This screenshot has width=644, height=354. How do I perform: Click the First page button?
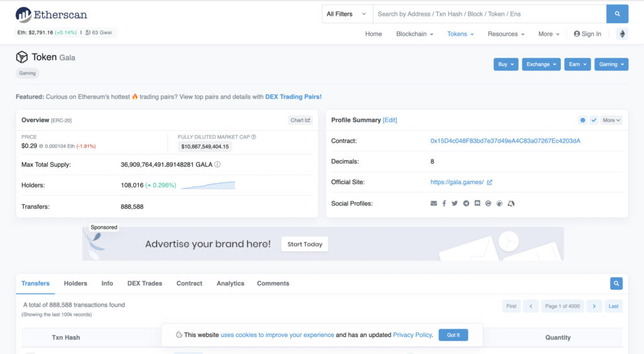click(511, 306)
